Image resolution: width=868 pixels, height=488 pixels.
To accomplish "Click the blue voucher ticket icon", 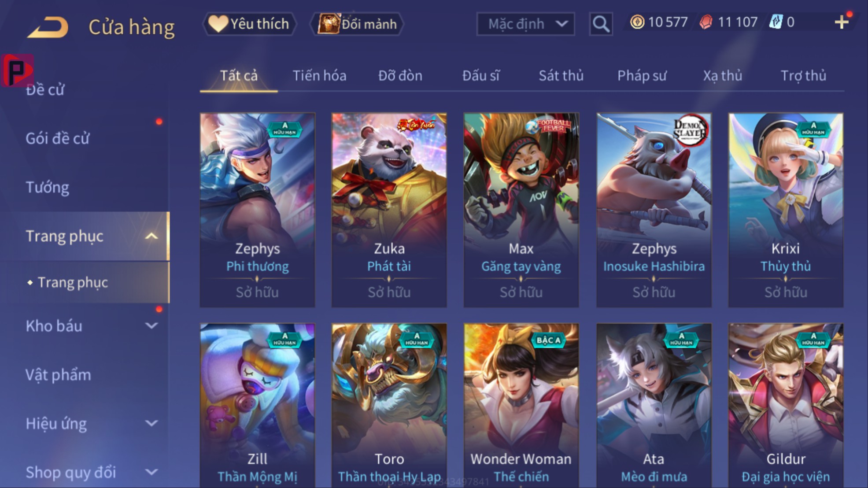I will [x=776, y=22].
